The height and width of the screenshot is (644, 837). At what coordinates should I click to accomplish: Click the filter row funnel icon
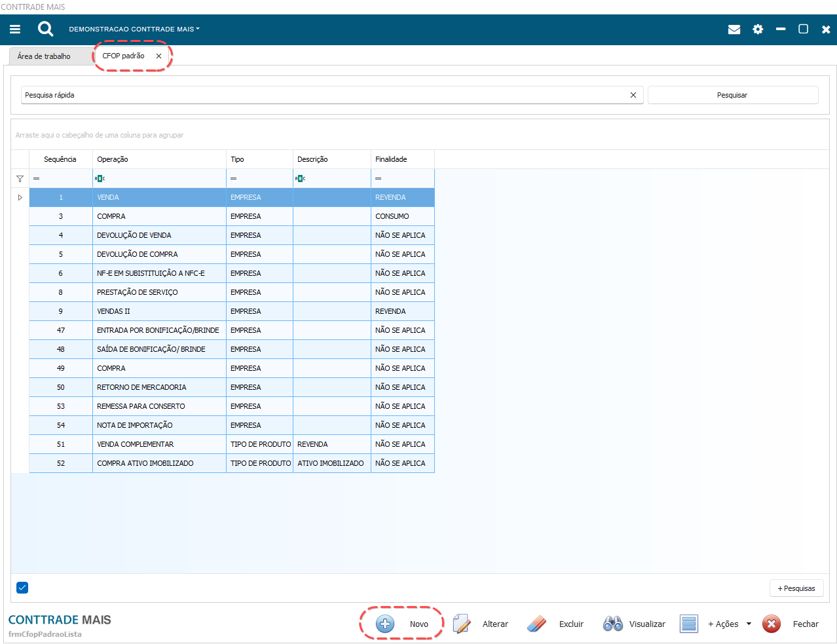[20, 179]
